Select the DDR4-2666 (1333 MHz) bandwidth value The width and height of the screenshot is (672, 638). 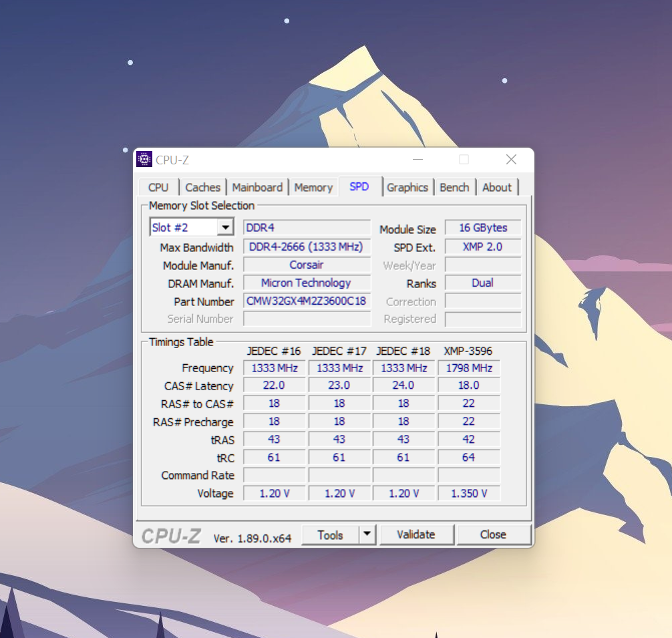click(307, 247)
